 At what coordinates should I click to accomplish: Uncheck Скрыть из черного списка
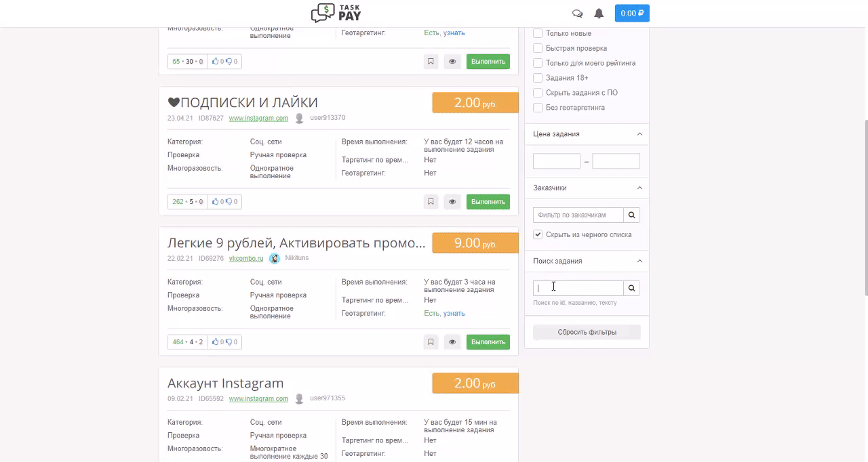click(x=538, y=234)
